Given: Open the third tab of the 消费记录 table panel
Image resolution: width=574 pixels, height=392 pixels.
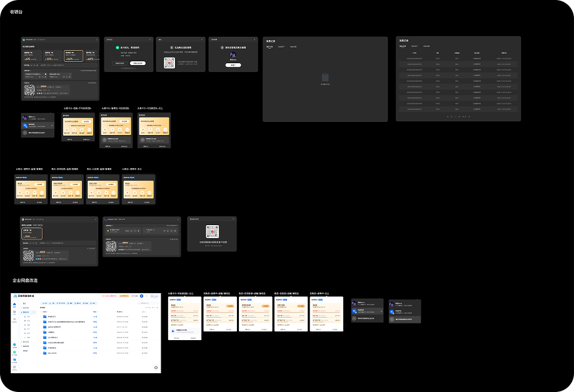Looking at the screenshot, I should [x=426, y=46].
